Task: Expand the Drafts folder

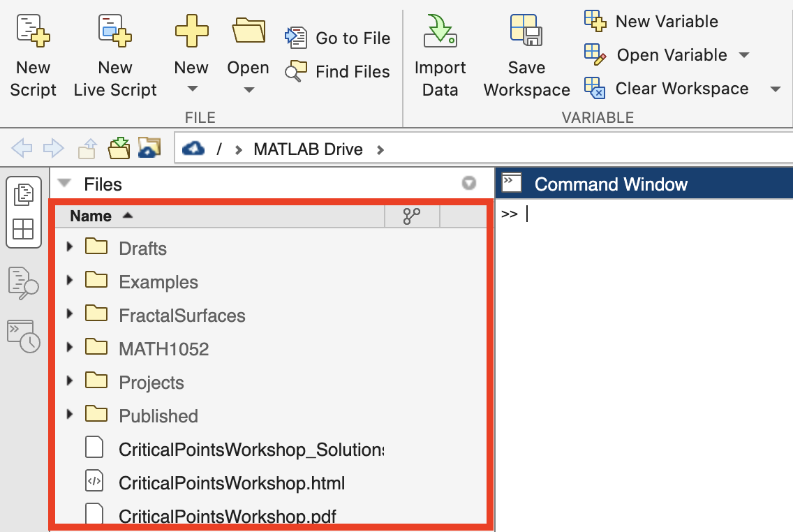Action: tap(70, 246)
